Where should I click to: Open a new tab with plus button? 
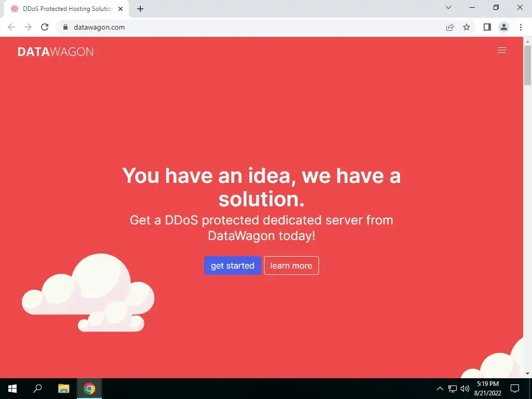pos(140,9)
